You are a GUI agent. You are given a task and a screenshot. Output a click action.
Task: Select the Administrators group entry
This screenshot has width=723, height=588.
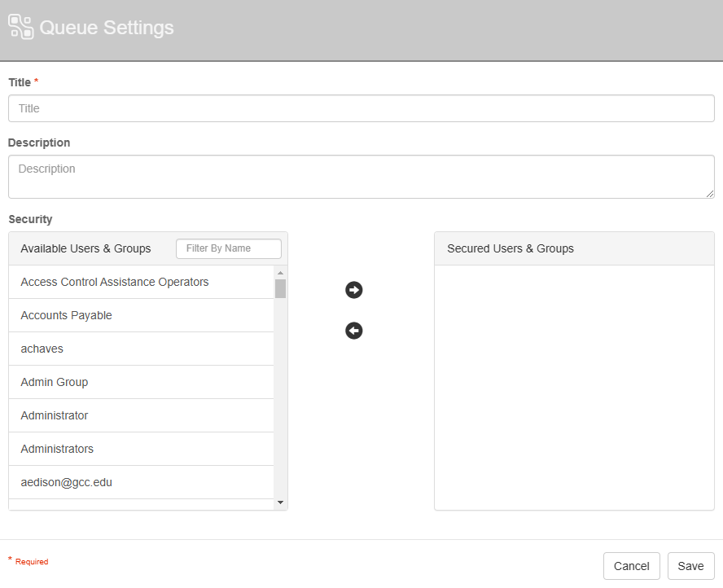pos(57,449)
